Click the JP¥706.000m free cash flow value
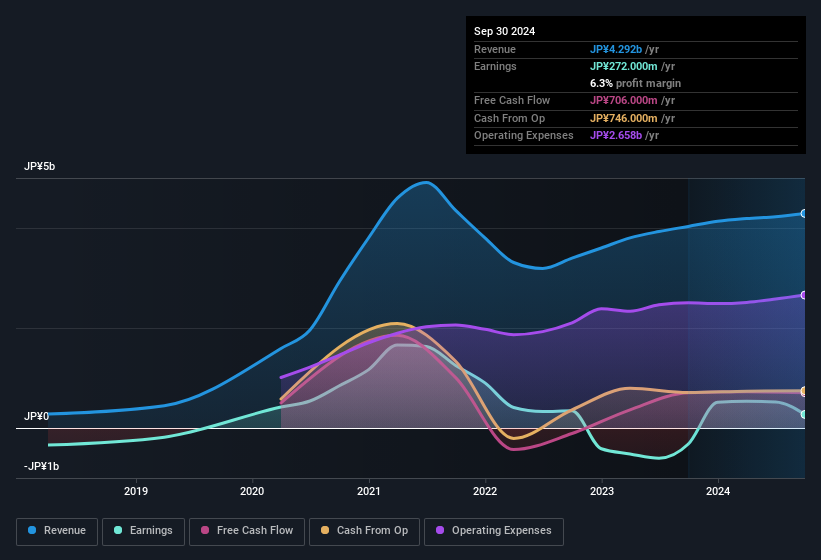Image resolution: width=821 pixels, height=560 pixels. 624,100
